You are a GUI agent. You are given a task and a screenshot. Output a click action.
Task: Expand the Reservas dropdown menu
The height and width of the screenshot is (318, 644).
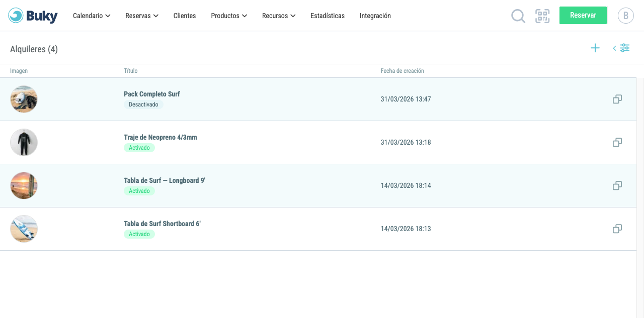pyautogui.click(x=142, y=16)
